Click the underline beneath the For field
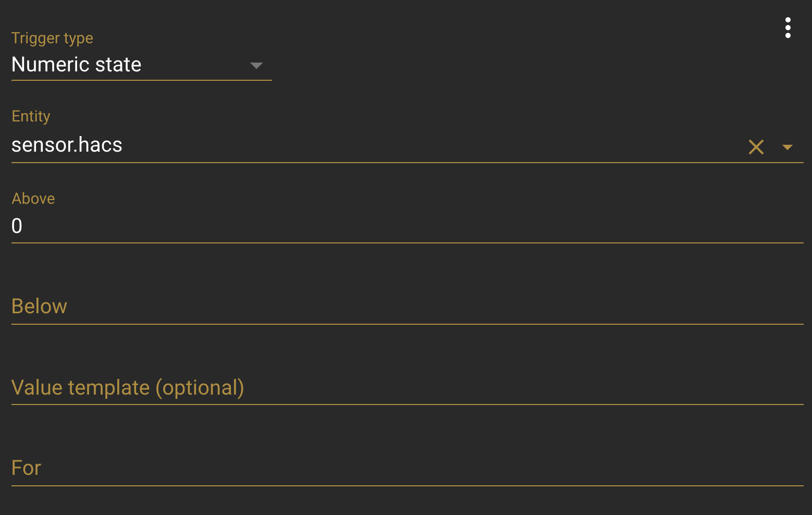Screen dimensions: 812x515 (407, 486)
